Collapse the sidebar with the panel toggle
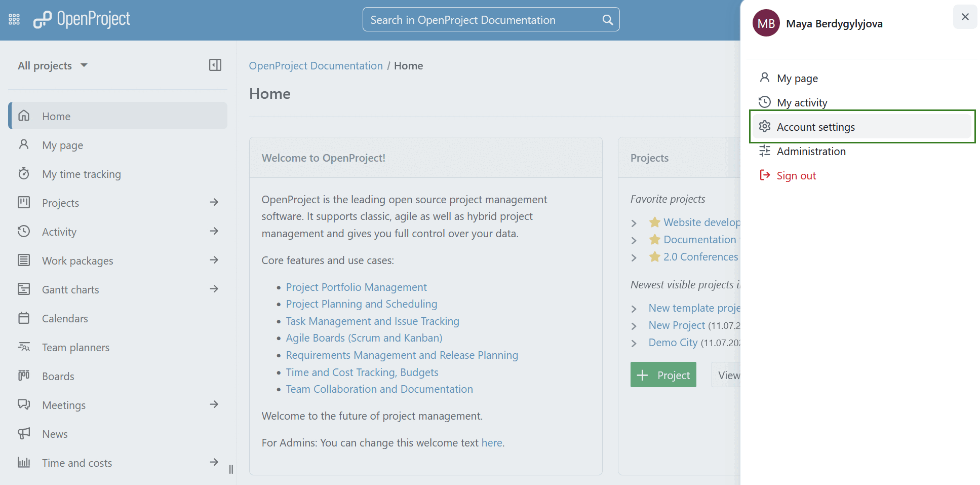This screenshot has width=980, height=485. [x=215, y=65]
